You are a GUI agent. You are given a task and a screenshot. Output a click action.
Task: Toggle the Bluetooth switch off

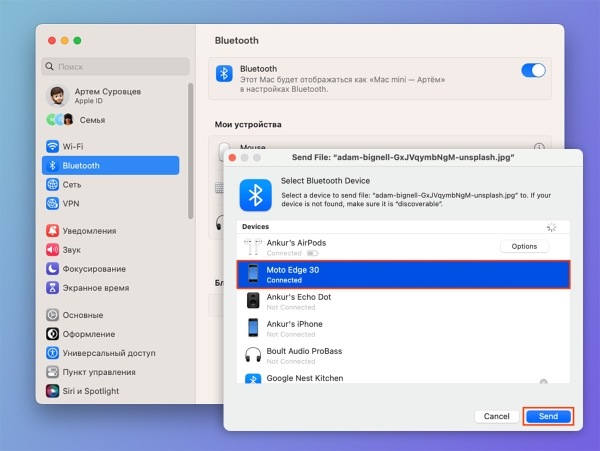click(x=533, y=70)
